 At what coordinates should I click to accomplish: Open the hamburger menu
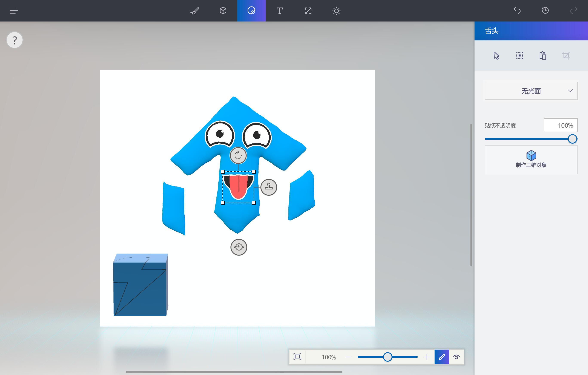point(14,11)
